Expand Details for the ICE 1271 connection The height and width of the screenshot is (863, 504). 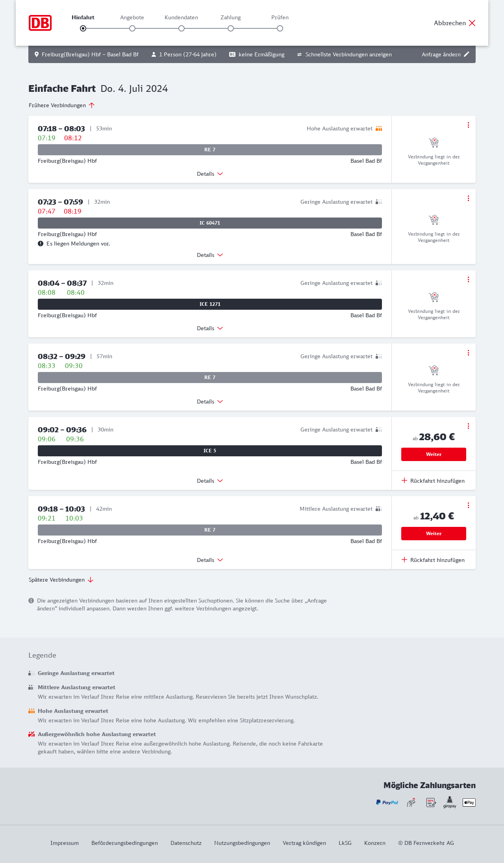coord(210,328)
